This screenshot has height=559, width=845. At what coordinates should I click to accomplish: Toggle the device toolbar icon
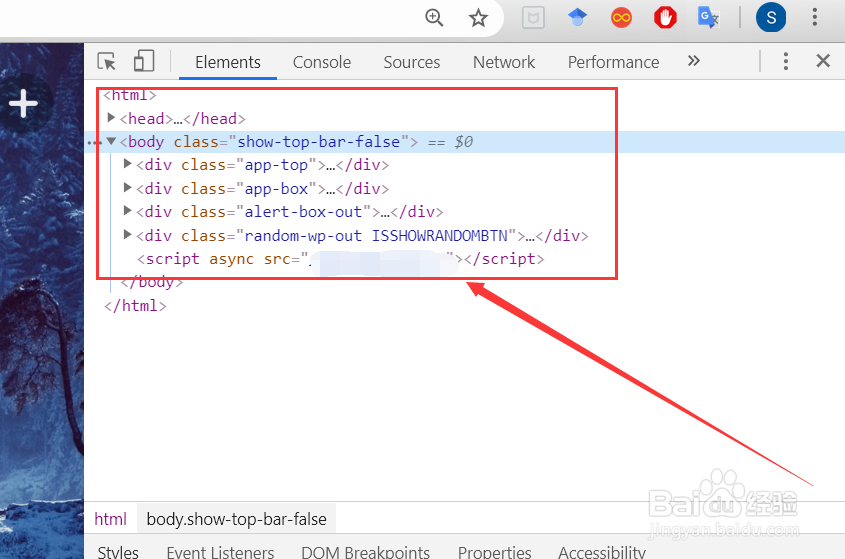coord(143,61)
